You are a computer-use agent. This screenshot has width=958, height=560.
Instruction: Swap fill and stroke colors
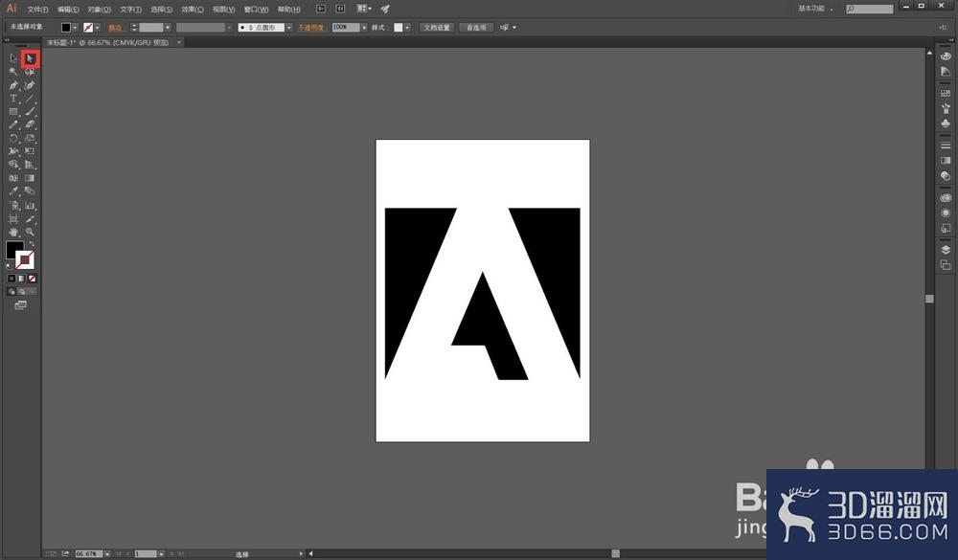point(32,244)
